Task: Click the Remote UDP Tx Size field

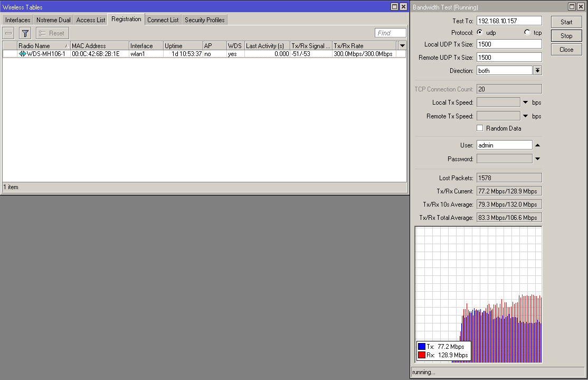Action: [x=509, y=58]
